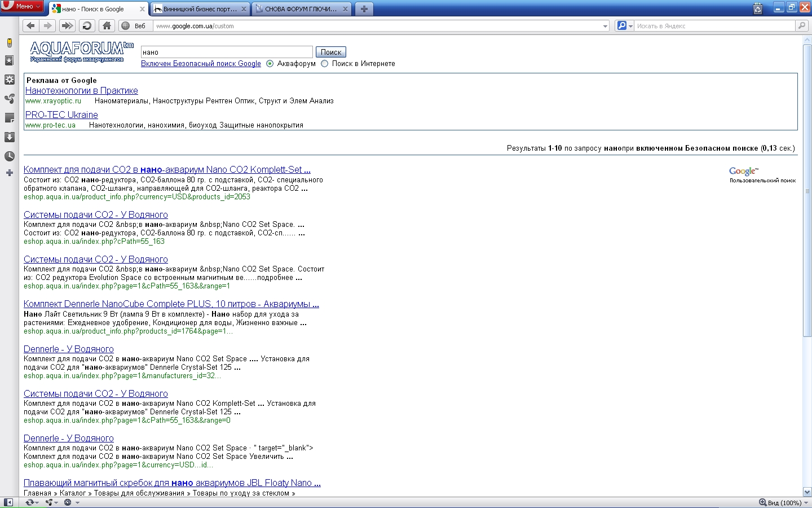Image resolution: width=812 pixels, height=508 pixels.
Task: Reload the current page
Action: click(87, 25)
